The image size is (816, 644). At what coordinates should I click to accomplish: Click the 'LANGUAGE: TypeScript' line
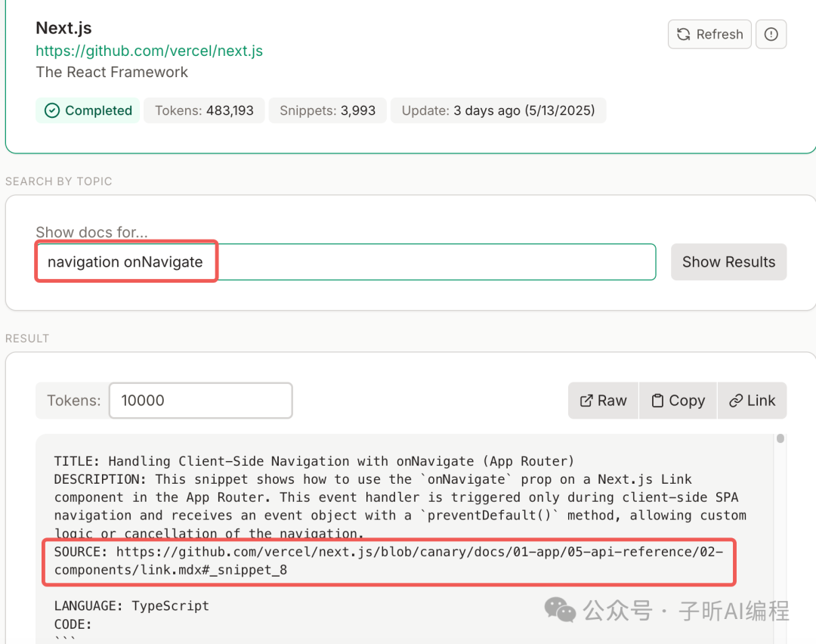[x=131, y=606]
